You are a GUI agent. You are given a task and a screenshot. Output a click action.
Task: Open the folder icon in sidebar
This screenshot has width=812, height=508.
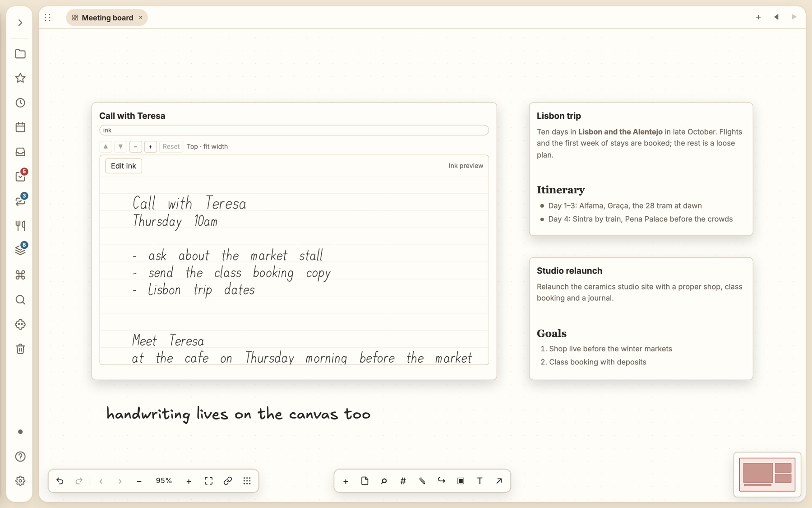point(20,54)
